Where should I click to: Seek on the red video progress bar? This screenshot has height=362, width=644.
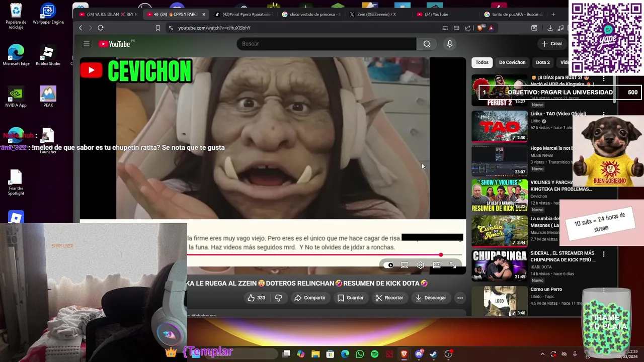pos(325,255)
